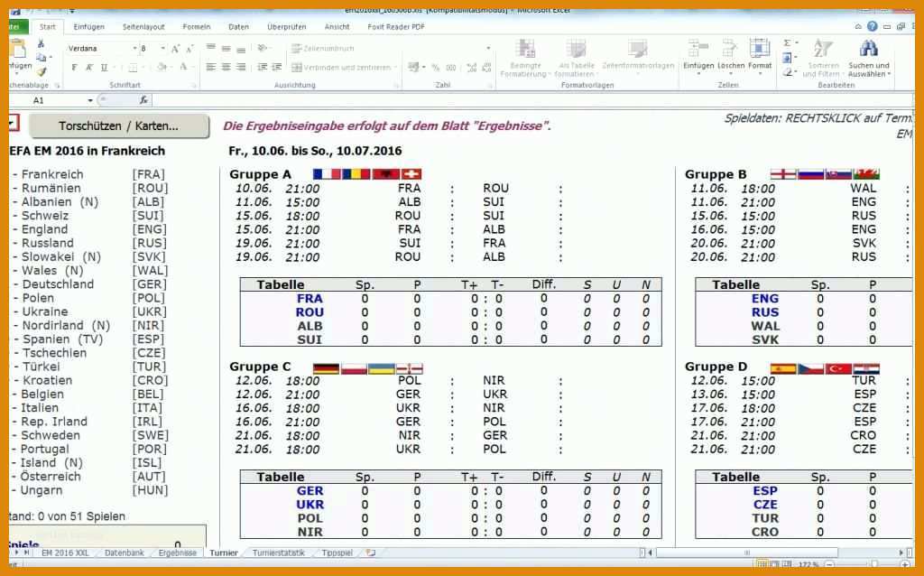Image resolution: width=924 pixels, height=576 pixels.
Task: Open the Ansicht ribbon tab
Action: click(337, 26)
